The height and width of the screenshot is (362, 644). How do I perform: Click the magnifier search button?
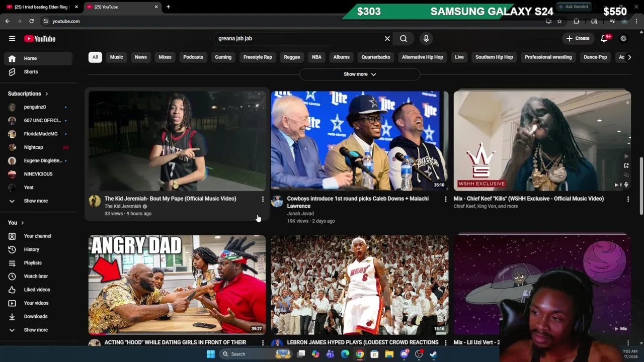tap(404, 39)
